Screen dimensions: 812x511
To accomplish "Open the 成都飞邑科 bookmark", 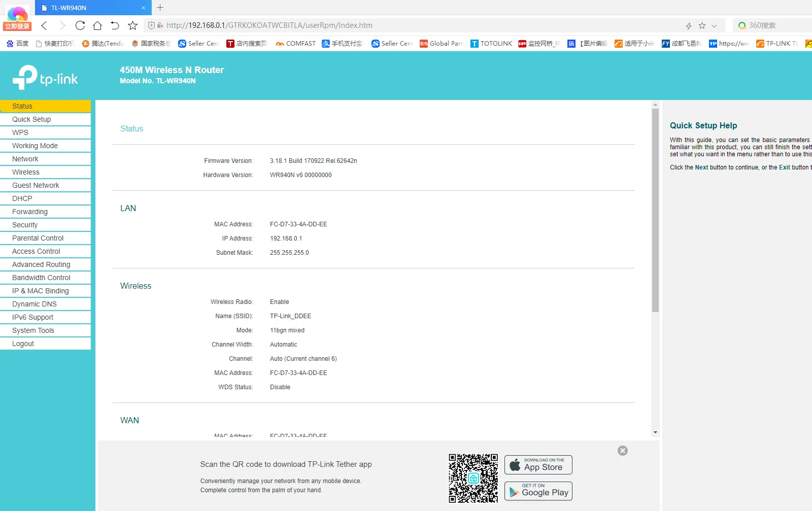I will pos(682,44).
